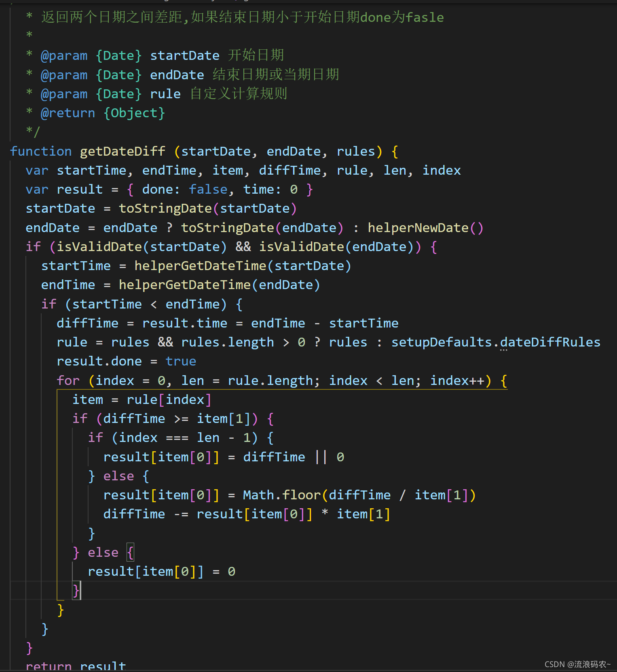Click highlighted brace after the last else
The width and height of the screenshot is (617, 672).
[130, 553]
